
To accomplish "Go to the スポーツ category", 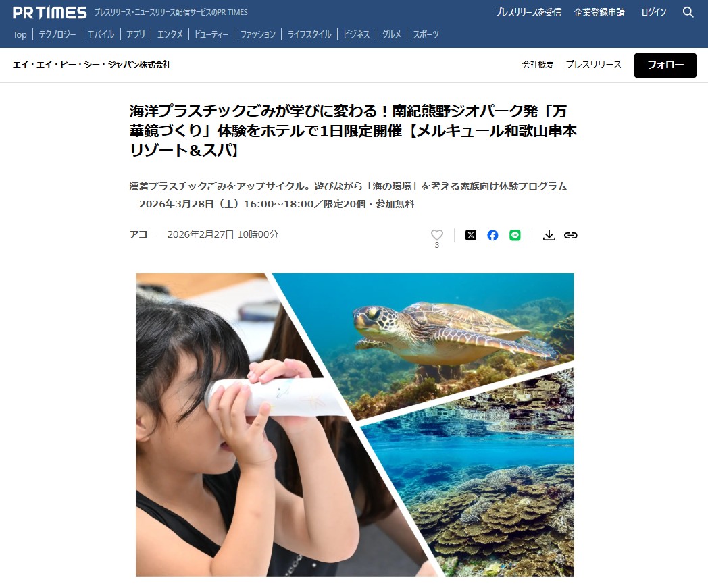I will pyautogui.click(x=426, y=34).
